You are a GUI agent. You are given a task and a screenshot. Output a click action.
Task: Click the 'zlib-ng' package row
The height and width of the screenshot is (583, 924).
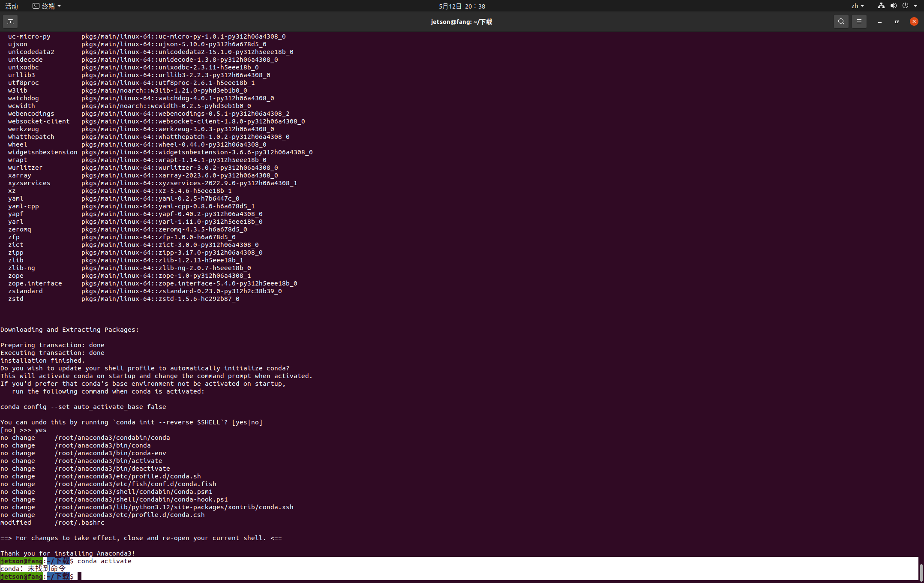[x=129, y=268]
